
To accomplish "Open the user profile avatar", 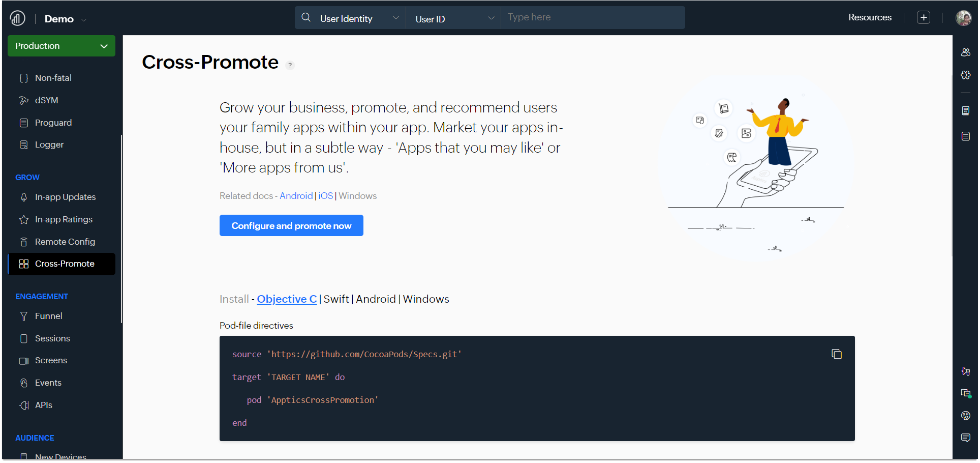I will click(963, 18).
